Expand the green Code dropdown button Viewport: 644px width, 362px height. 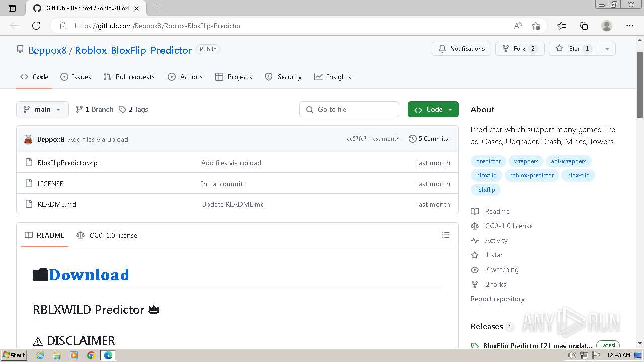click(433, 109)
